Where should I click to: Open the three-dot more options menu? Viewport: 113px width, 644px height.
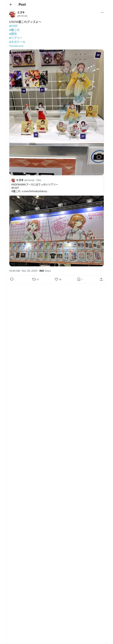(x=102, y=13)
